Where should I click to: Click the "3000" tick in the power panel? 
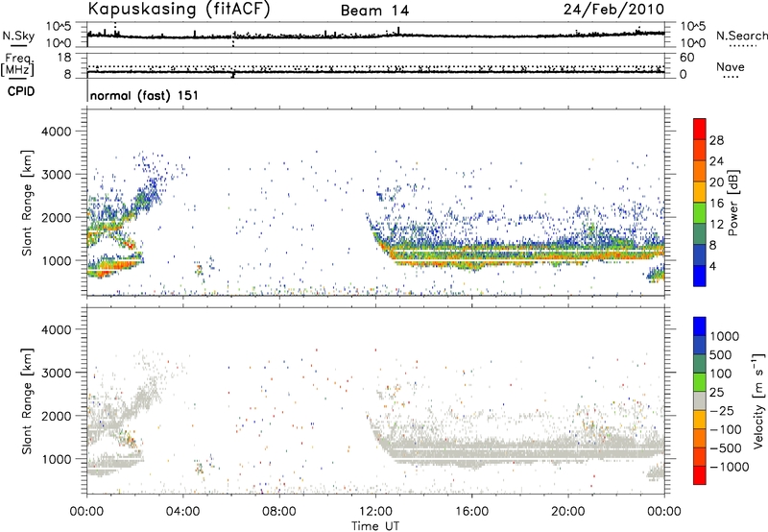pos(57,175)
